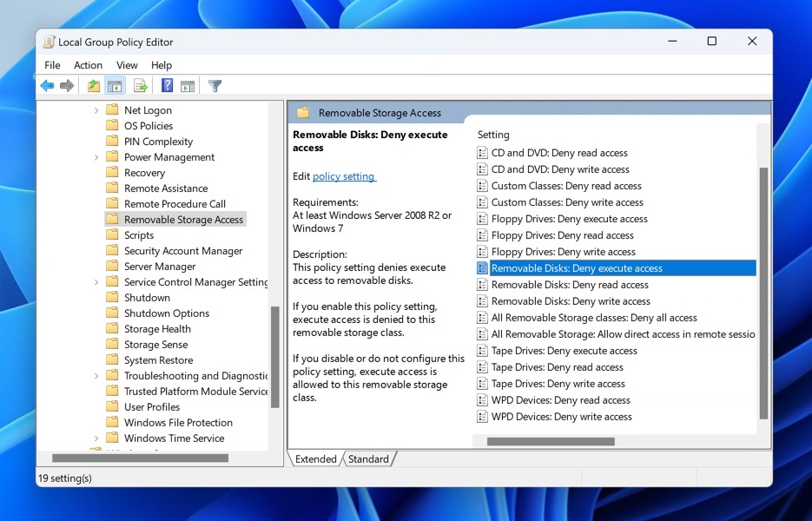
Task: Click the policy setting link
Action: (x=344, y=176)
